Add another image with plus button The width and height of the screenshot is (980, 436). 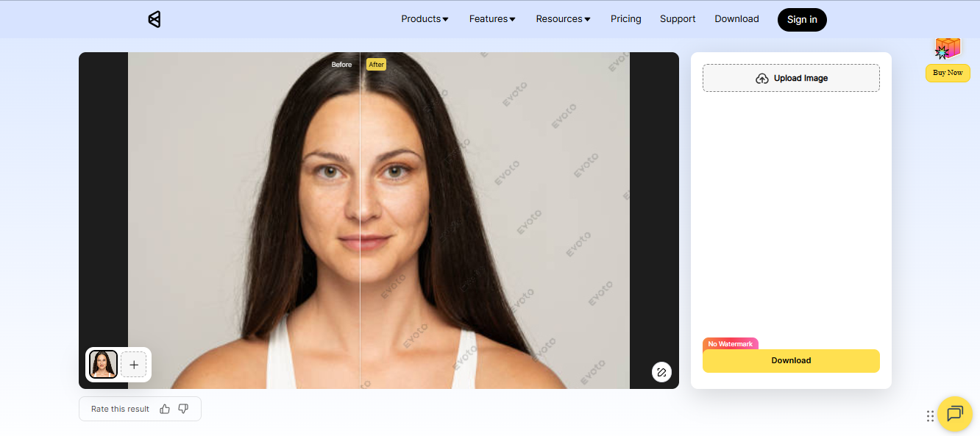coord(134,365)
